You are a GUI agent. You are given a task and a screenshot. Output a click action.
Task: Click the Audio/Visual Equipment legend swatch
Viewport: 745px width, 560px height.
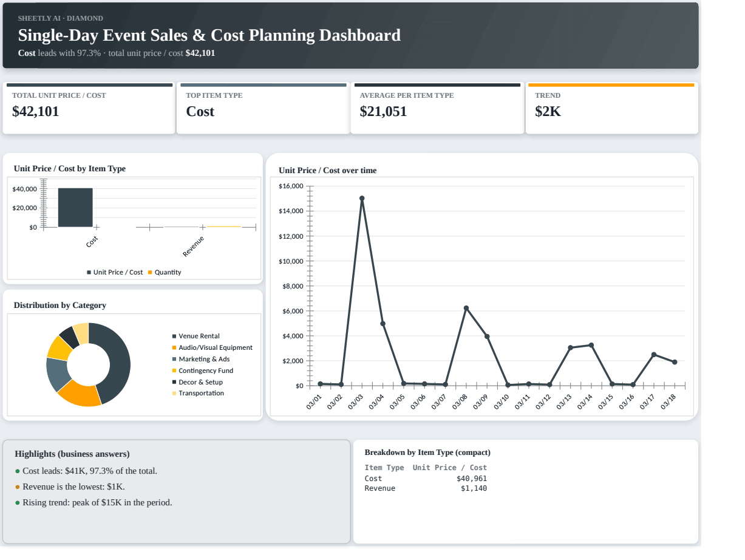(174, 347)
